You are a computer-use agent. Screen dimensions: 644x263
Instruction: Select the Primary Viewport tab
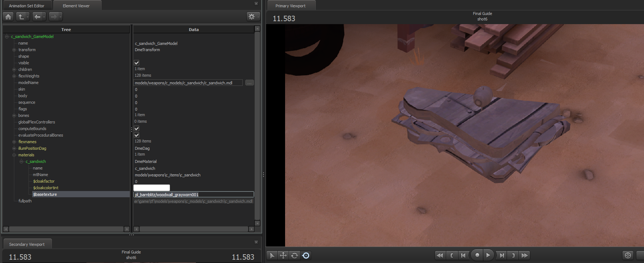tap(291, 6)
